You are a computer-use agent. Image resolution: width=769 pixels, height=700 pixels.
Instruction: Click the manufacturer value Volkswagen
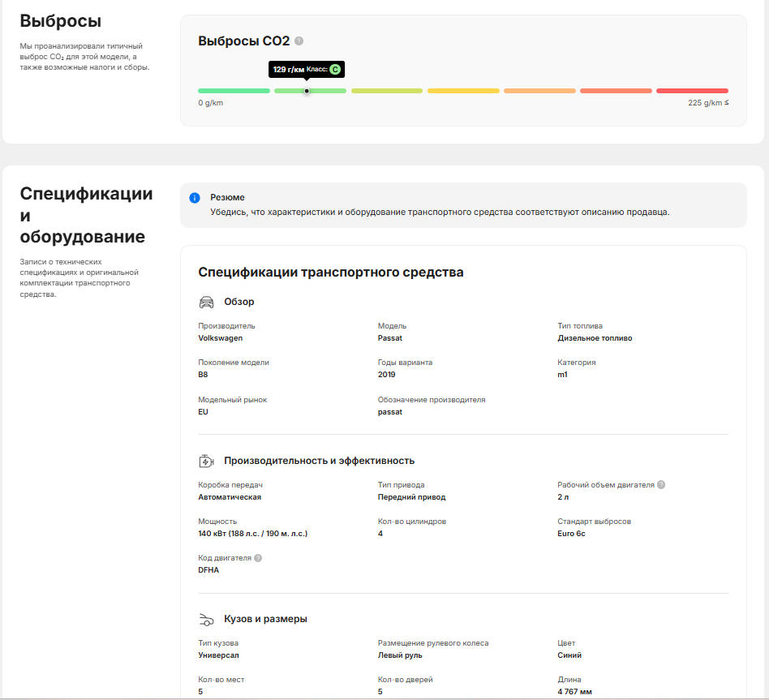pos(220,338)
